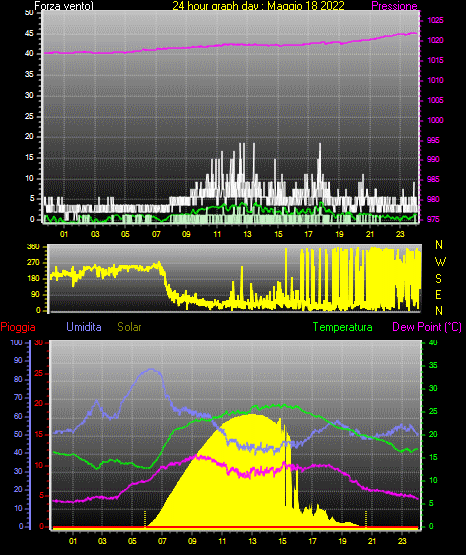Viewport: 466px width, 555px height.
Task: Click the red 'Pioggia' legend label
Action: [x=18, y=327]
